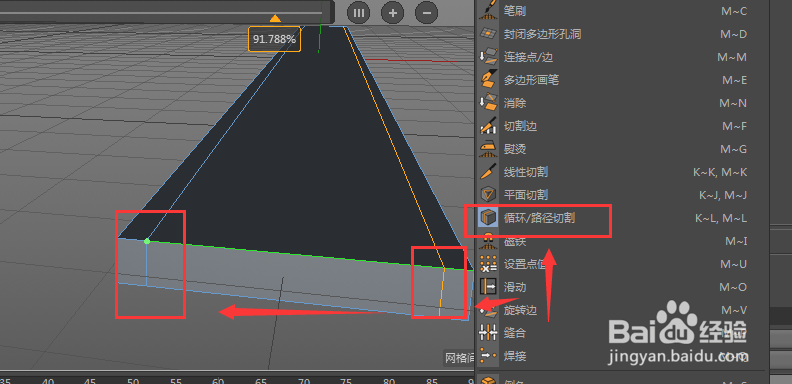The width and height of the screenshot is (792, 384).
Task: Click the loop cut slider bar
Action: point(161,12)
